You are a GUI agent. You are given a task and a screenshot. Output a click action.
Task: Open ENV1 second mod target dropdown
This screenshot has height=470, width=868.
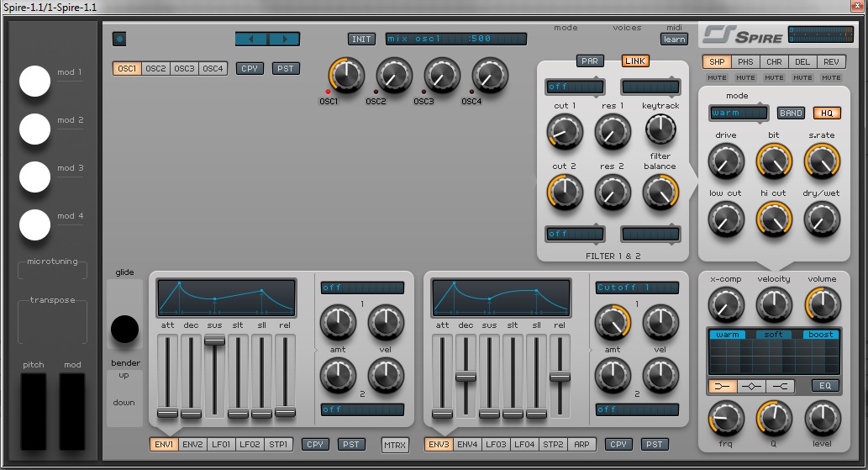pos(363,409)
